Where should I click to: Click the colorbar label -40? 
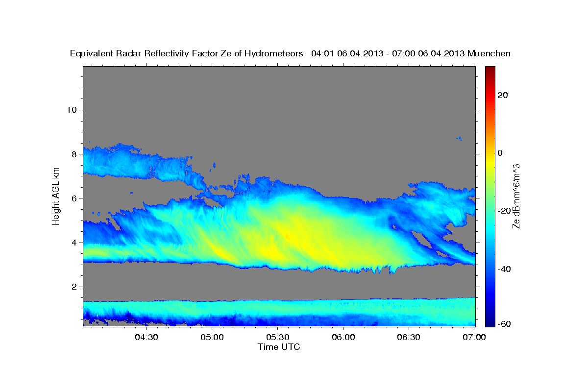click(505, 269)
